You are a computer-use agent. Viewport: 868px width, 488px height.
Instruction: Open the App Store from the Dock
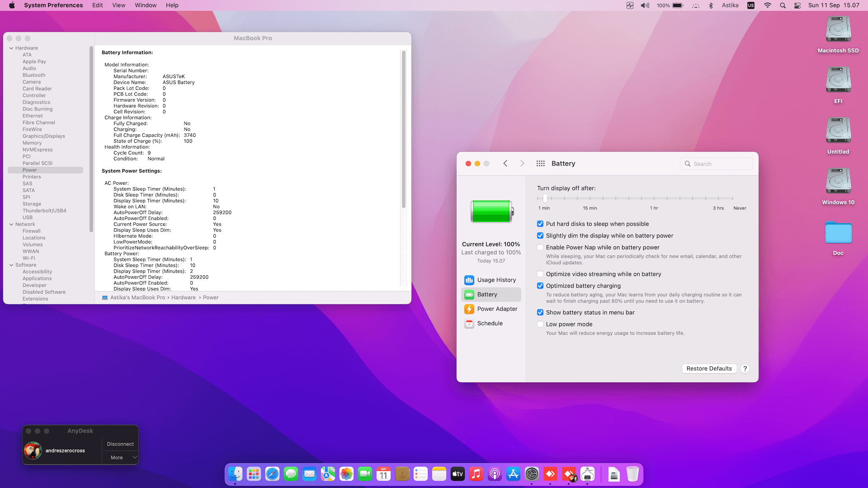coord(513,474)
